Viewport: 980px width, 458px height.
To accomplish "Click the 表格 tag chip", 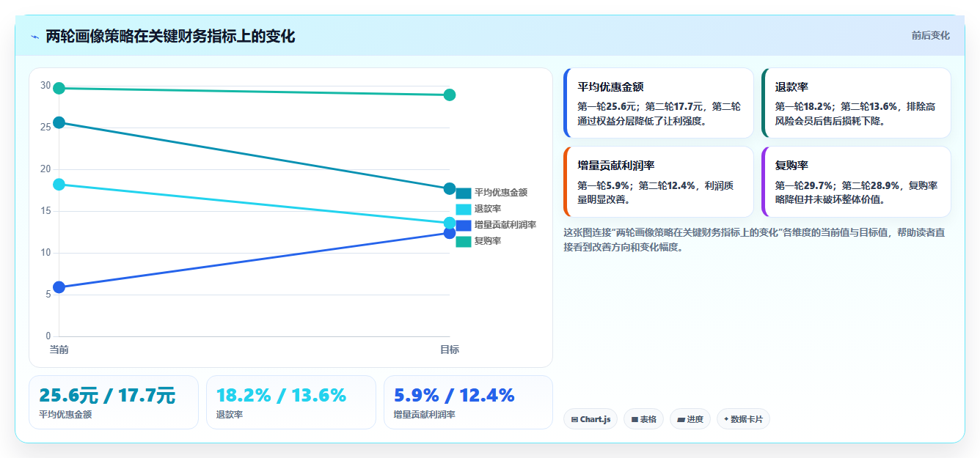I will click(x=644, y=419).
